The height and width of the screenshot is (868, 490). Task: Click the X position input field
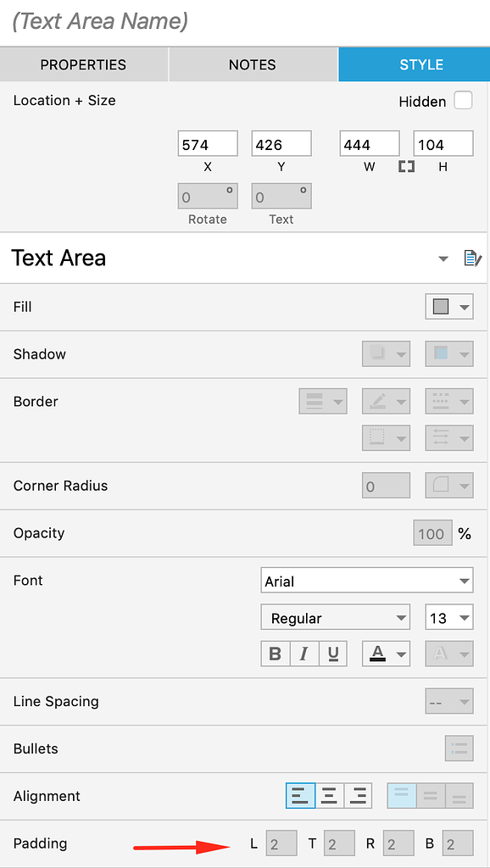coord(207,143)
